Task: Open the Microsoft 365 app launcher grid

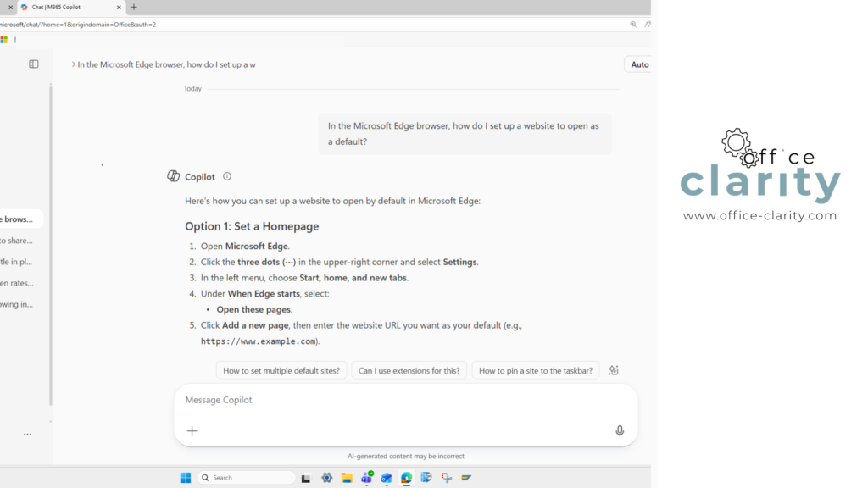Action: click(4, 39)
